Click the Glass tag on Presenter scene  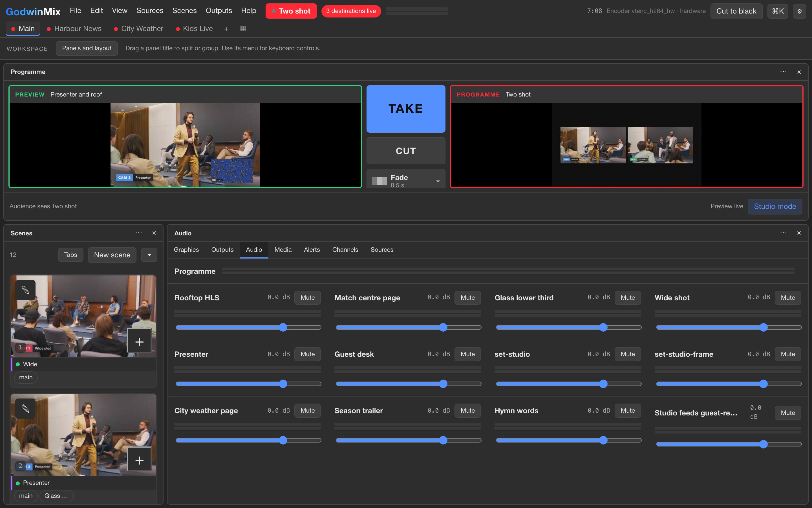(56, 496)
